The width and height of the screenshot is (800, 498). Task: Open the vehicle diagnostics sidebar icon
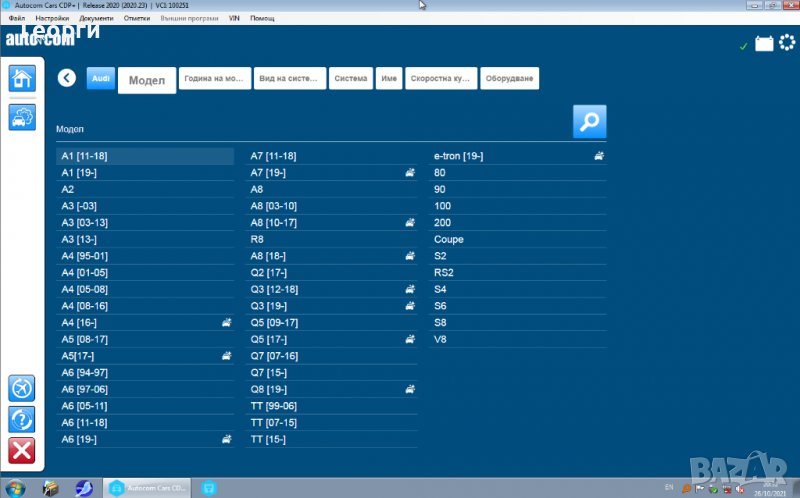22,117
